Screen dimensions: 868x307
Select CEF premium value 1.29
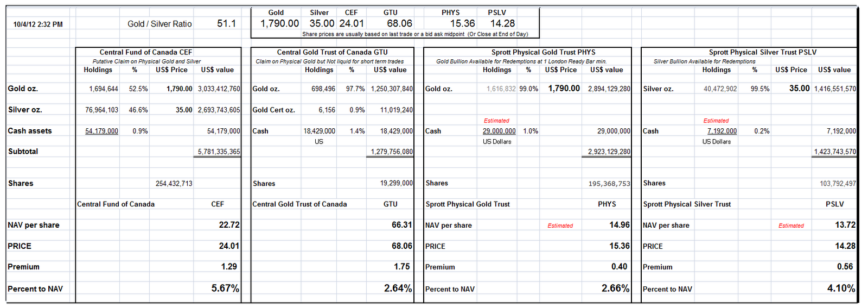pyautogui.click(x=229, y=267)
